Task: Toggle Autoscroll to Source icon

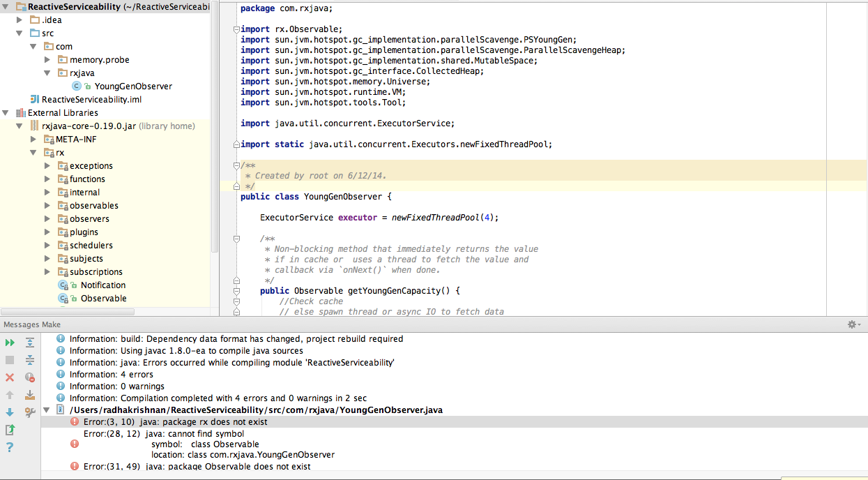Action: pos(30,395)
